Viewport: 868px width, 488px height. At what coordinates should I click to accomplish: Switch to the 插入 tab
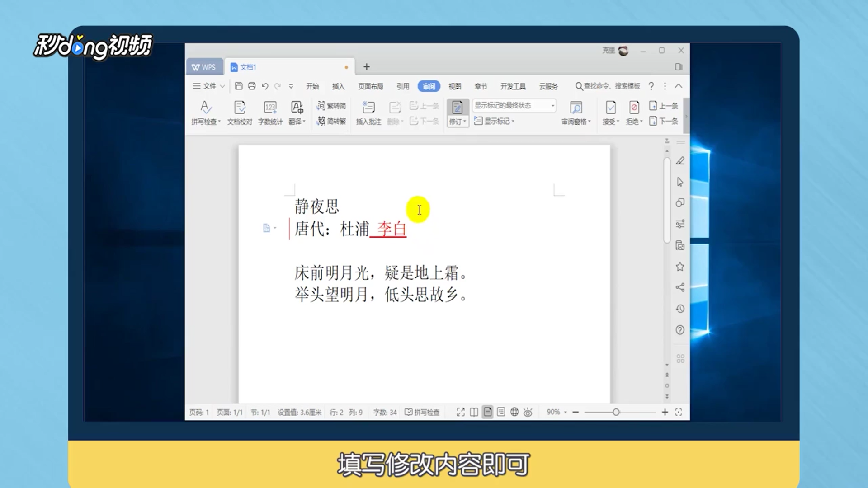(338, 86)
